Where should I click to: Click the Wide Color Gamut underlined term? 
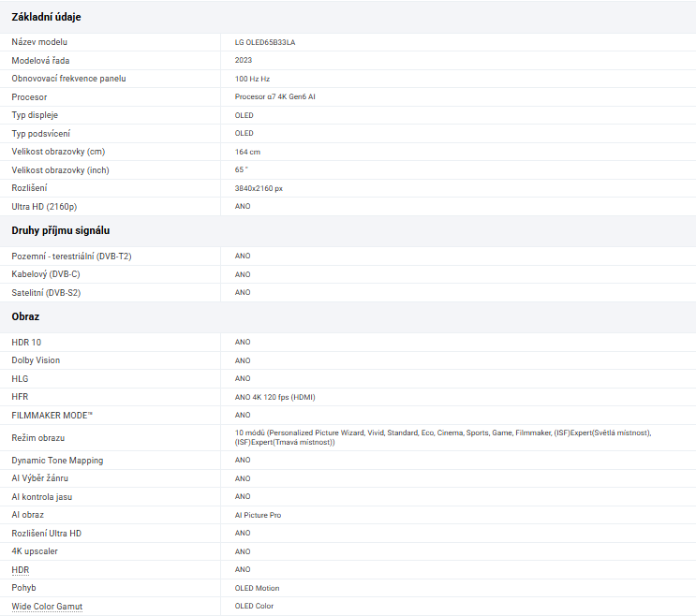tap(47, 607)
